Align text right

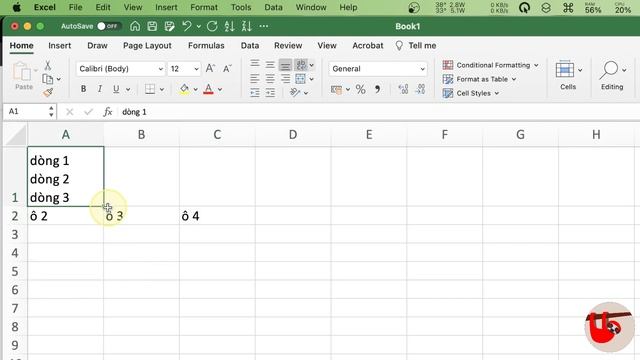[x=285, y=79]
